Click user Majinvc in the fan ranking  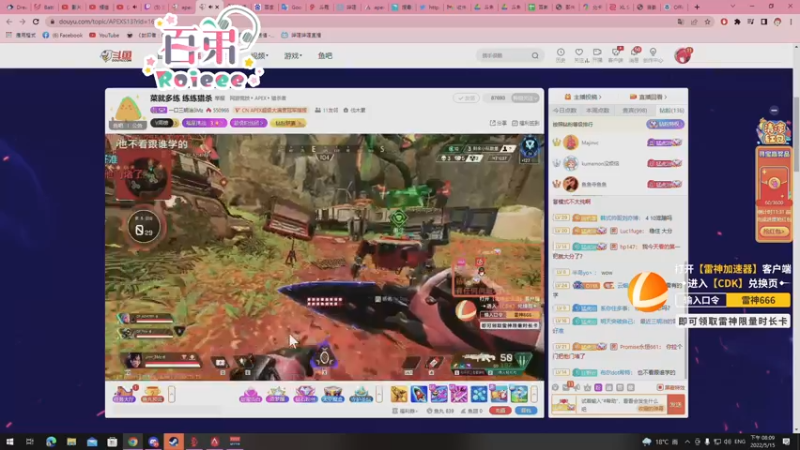[590, 143]
